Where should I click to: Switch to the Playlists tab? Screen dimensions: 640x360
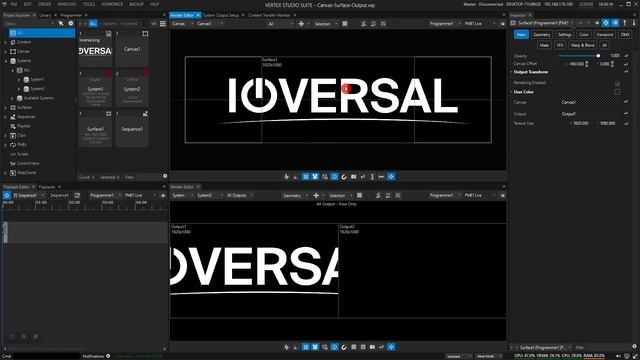pos(47,187)
